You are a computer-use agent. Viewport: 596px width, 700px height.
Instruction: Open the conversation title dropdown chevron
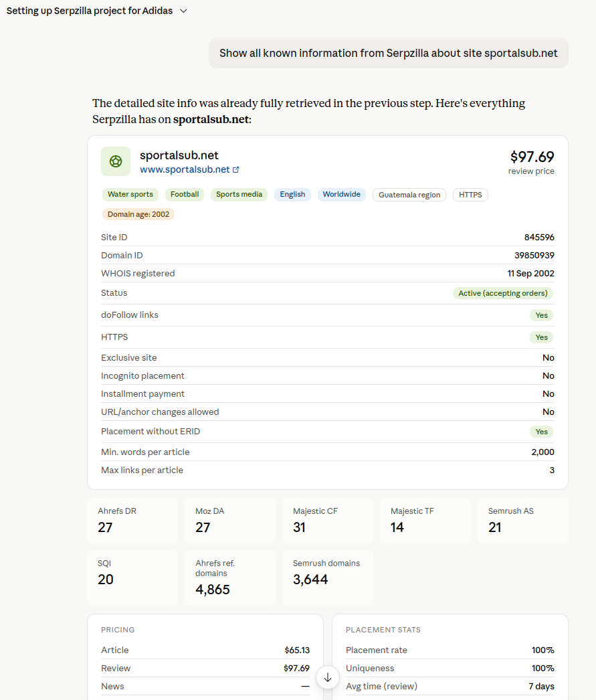[x=183, y=11]
